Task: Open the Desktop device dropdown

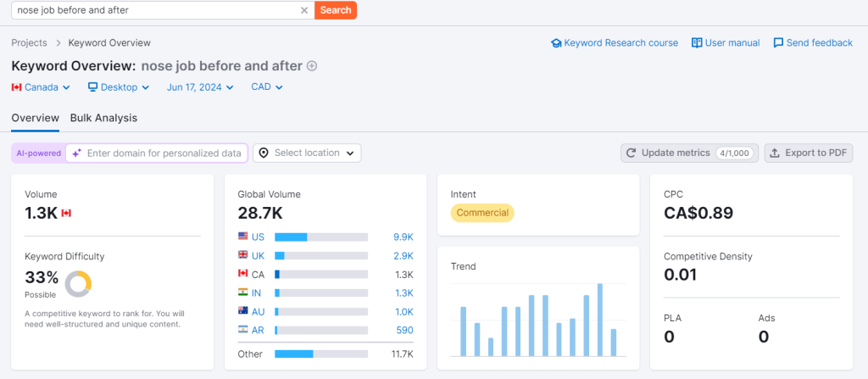Action: pyautogui.click(x=119, y=87)
